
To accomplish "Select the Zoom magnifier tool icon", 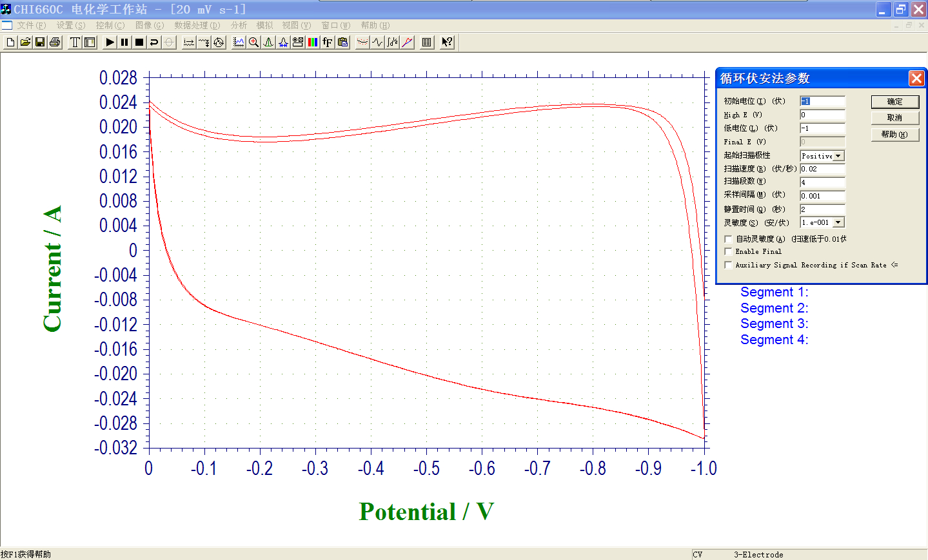I will (x=253, y=43).
